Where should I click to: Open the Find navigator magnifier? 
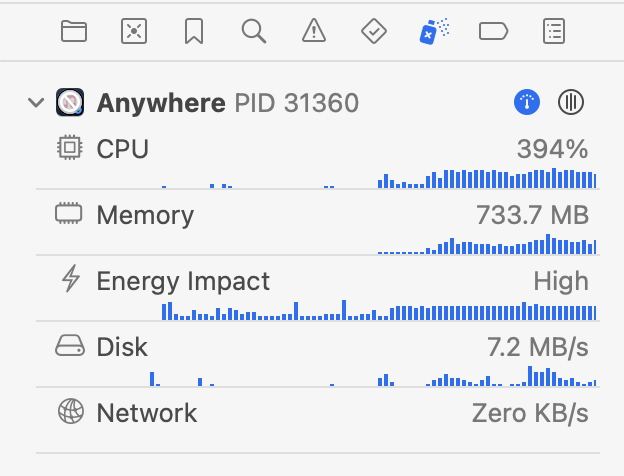click(x=254, y=31)
